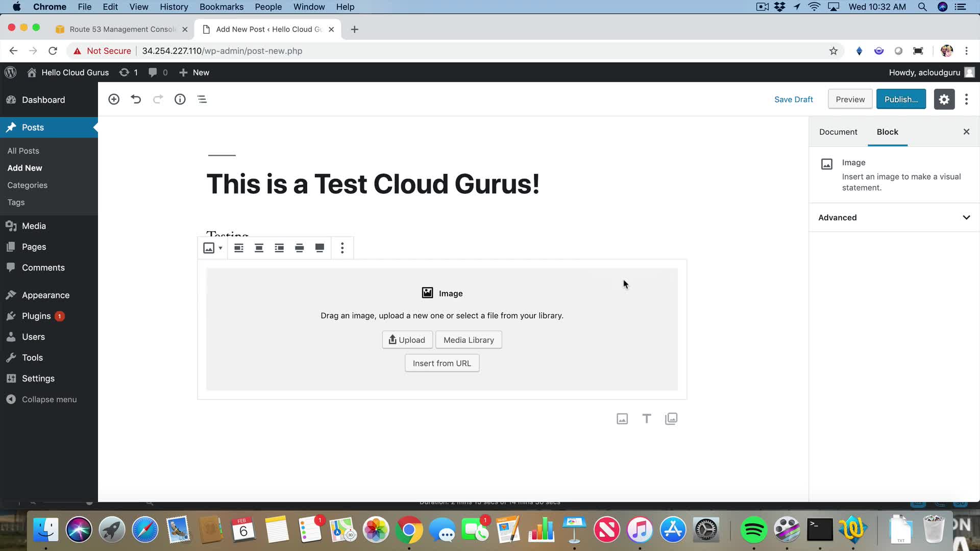
Task: Click the Save Draft link
Action: (793, 99)
